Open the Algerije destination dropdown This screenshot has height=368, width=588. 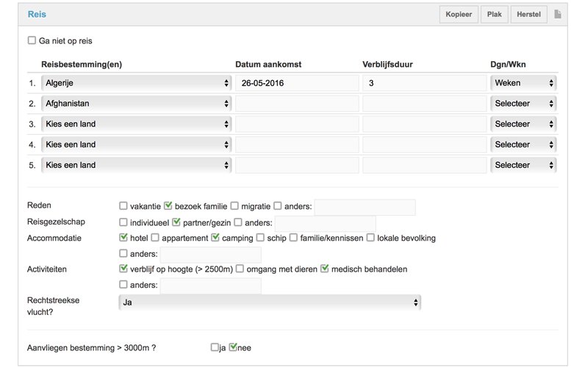[136, 83]
